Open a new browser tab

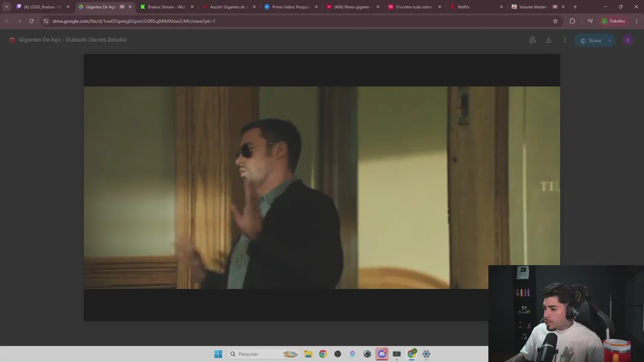click(575, 7)
